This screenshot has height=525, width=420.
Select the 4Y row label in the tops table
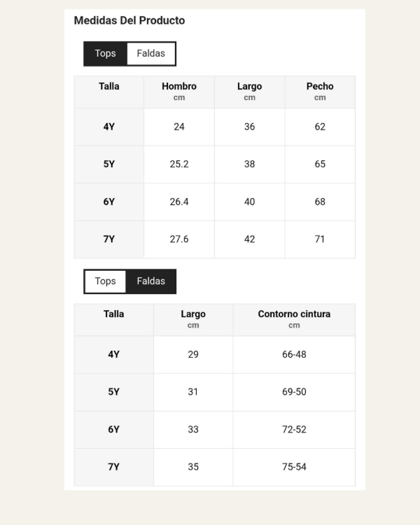tap(109, 127)
